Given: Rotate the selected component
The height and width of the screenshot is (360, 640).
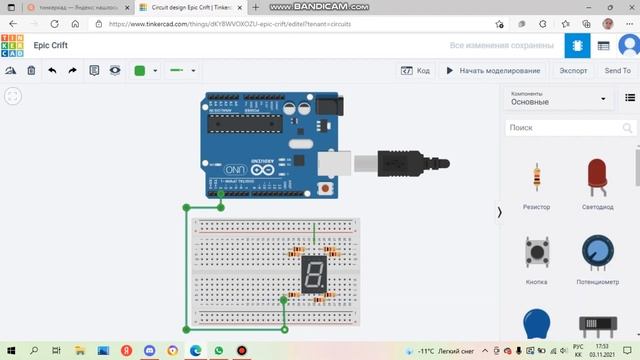Looking at the screenshot, I should [x=11, y=71].
